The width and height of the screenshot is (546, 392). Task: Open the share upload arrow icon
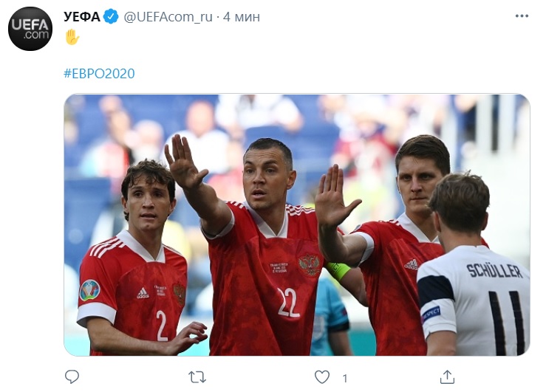[x=447, y=377]
